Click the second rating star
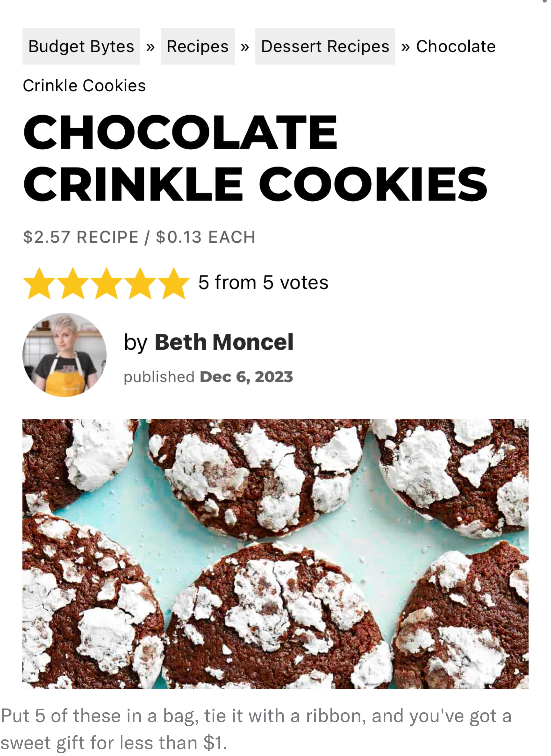Screen dimensions: 551x756 click(x=73, y=283)
